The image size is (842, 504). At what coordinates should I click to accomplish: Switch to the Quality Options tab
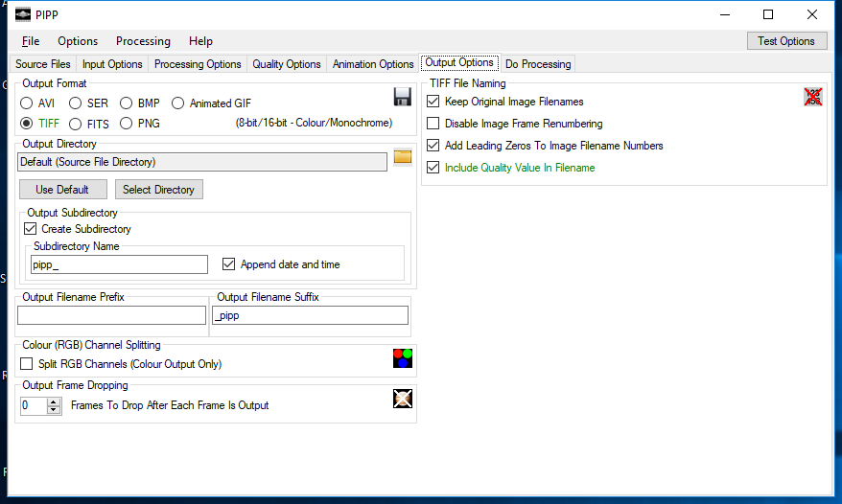[x=287, y=64]
